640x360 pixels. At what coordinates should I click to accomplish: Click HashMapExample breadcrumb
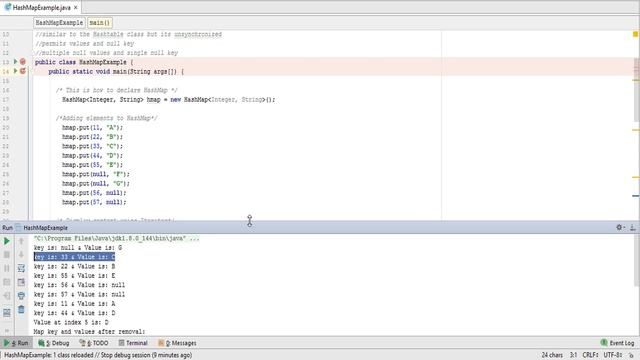click(59, 23)
